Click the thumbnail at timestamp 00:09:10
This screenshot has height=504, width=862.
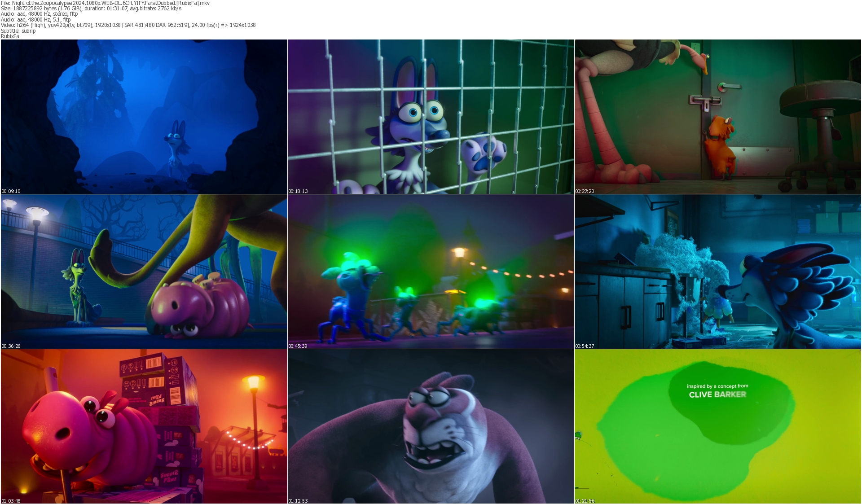(x=144, y=117)
